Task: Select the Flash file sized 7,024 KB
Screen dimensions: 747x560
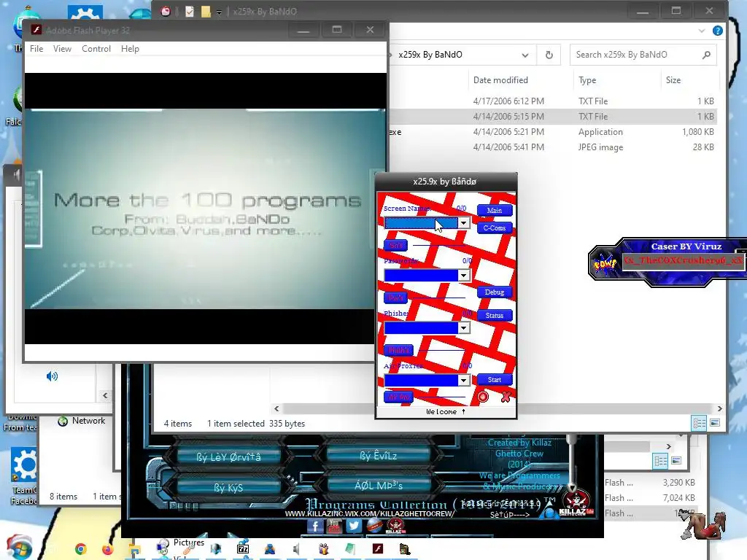Action: pos(650,497)
